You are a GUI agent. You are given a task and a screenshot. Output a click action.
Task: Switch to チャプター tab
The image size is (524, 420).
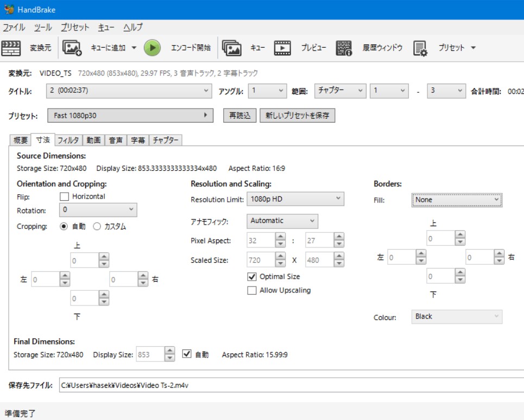166,140
